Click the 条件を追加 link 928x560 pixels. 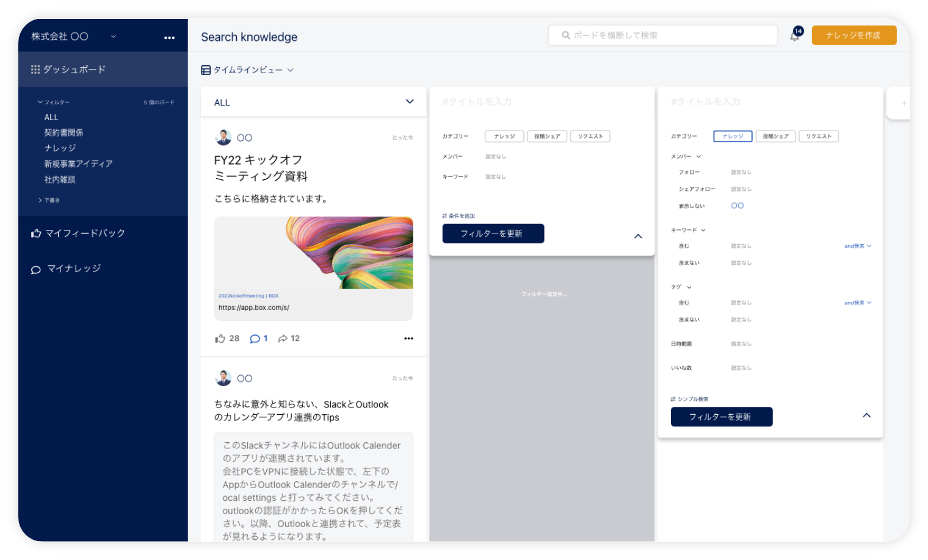click(459, 216)
